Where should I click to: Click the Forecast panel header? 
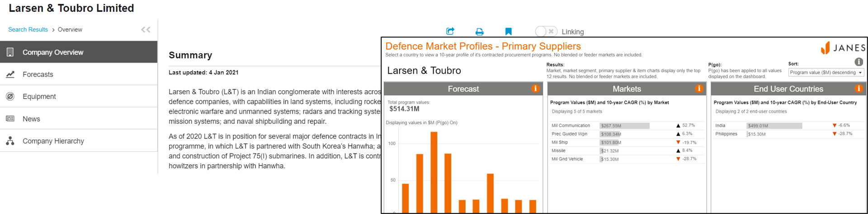click(x=463, y=89)
